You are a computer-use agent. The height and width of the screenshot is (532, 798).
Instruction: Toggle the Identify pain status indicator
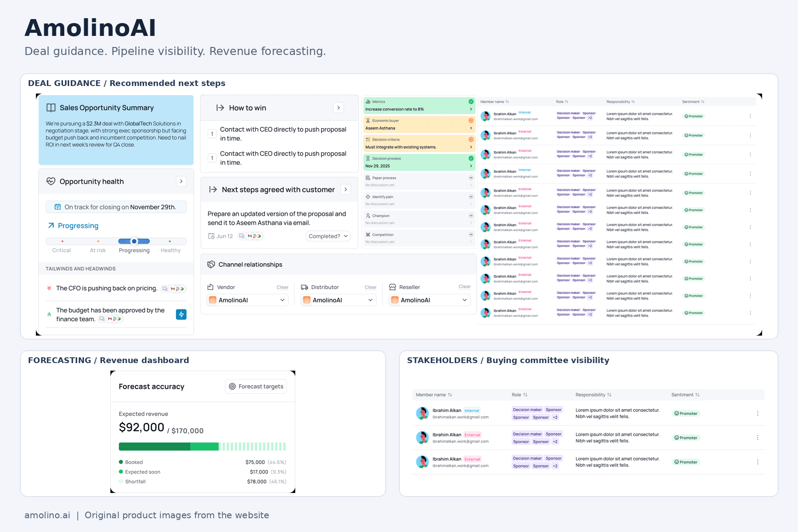pyautogui.click(x=471, y=196)
